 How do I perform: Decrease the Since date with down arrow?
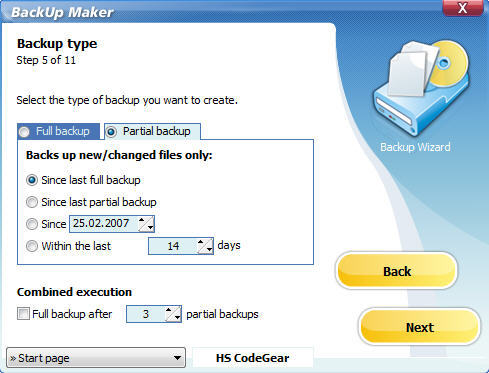[150, 228]
